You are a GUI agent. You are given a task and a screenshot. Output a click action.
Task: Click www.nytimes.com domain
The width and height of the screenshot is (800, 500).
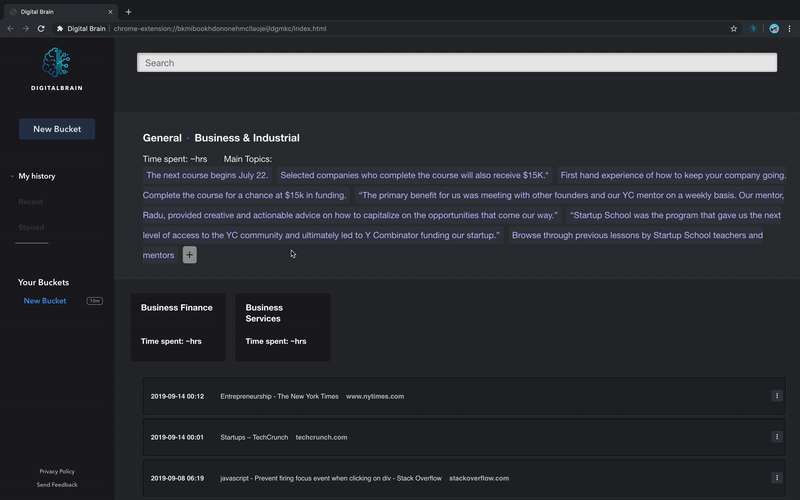tap(375, 396)
